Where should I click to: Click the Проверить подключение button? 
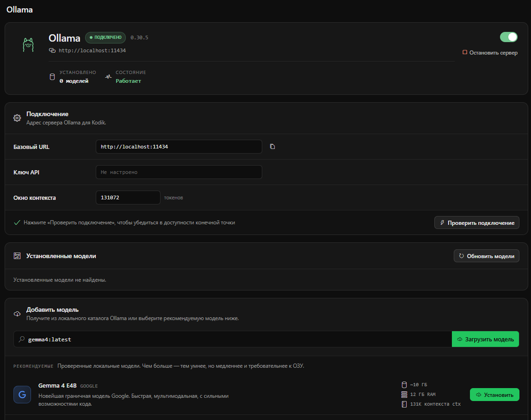pyautogui.click(x=477, y=222)
